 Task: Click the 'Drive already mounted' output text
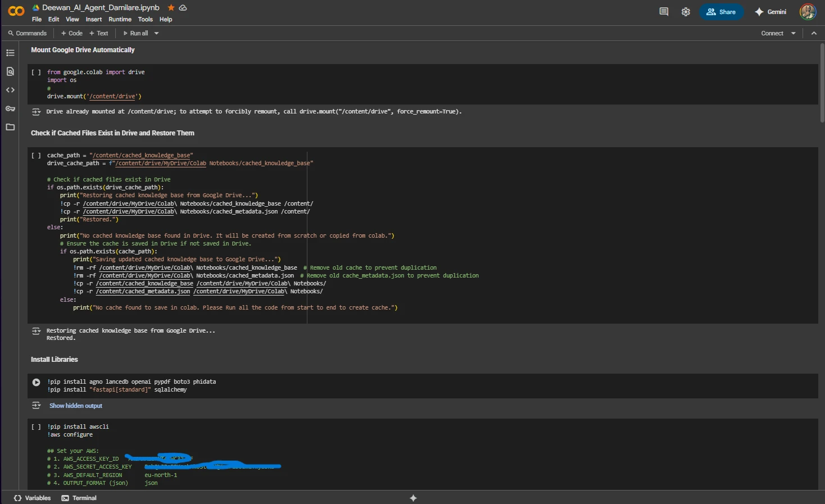click(254, 112)
